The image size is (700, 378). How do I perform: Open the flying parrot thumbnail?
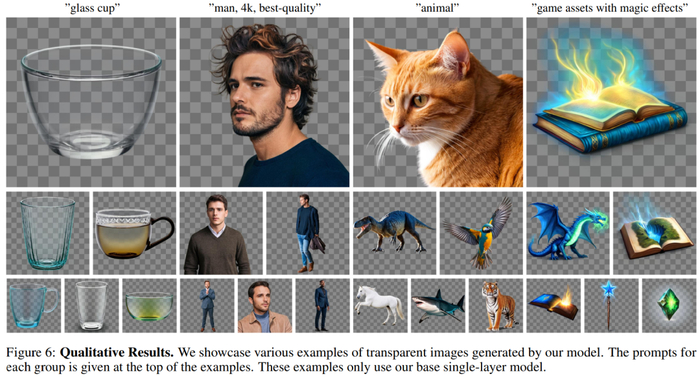tap(481, 233)
